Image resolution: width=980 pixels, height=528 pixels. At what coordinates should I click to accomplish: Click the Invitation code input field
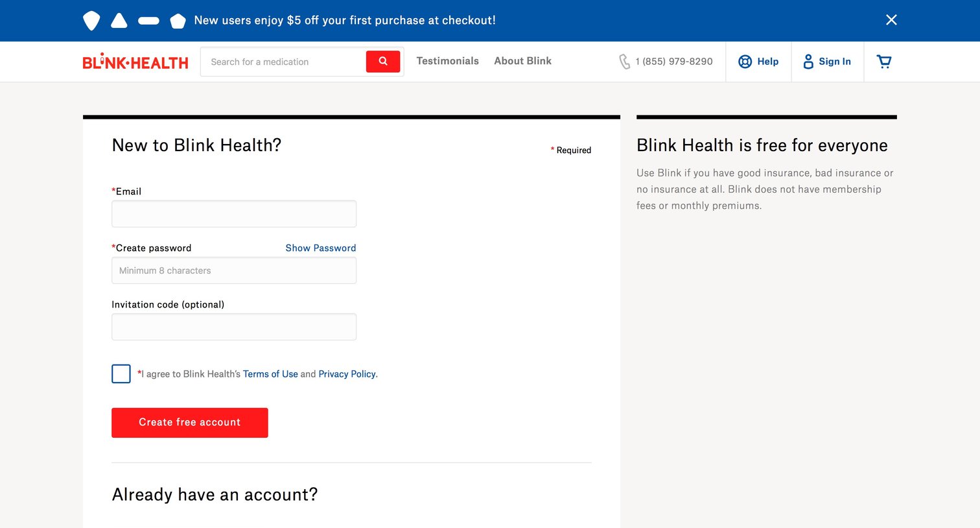click(x=234, y=327)
